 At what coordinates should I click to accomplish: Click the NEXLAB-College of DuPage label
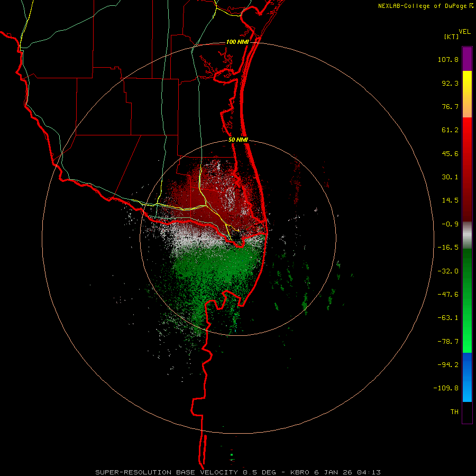tap(425, 6)
